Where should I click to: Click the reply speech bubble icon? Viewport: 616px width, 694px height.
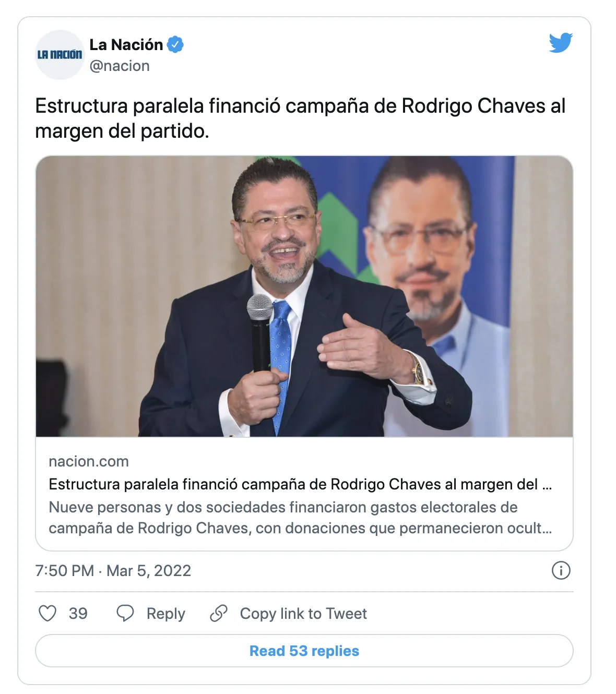pos(125,613)
